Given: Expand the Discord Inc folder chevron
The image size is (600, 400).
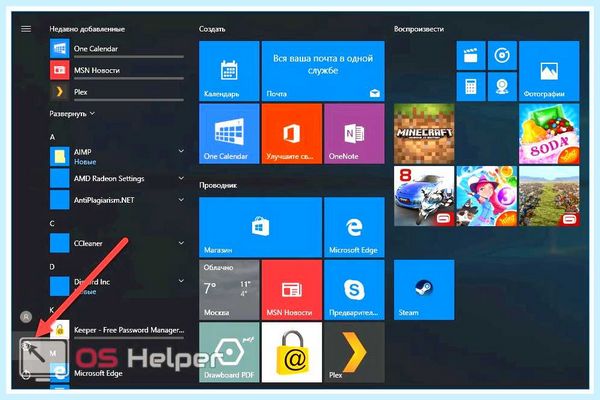Looking at the screenshot, I should coord(181,281).
